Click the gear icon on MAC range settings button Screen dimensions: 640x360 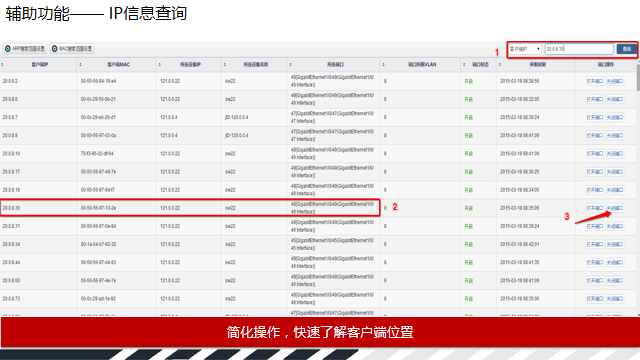[x=54, y=49]
